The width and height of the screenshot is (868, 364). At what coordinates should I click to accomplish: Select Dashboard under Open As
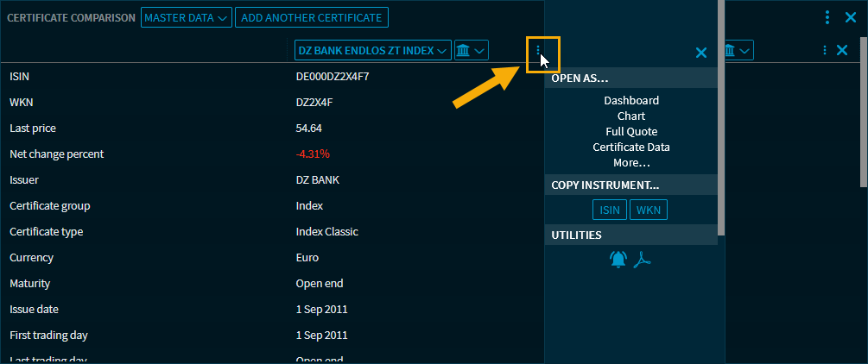pyautogui.click(x=631, y=101)
